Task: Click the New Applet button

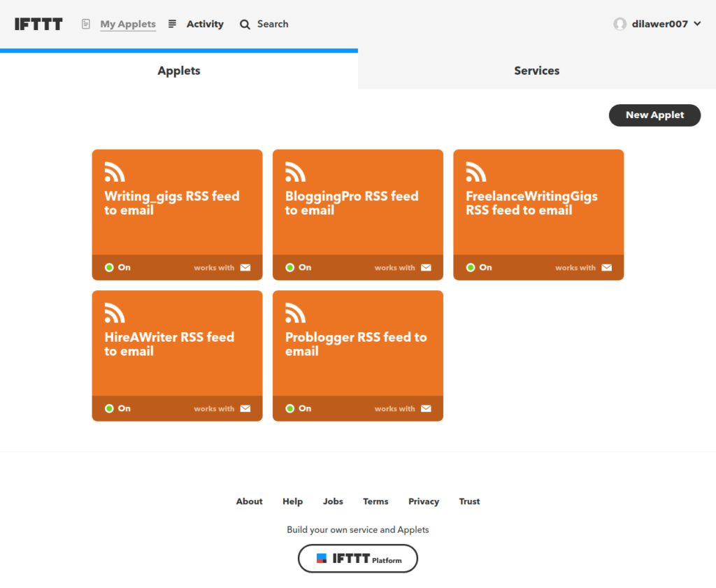Action: pos(654,115)
